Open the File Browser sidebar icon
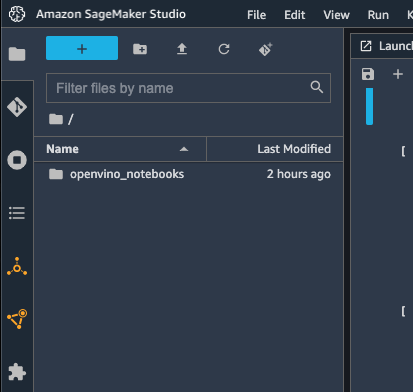 pyautogui.click(x=17, y=54)
